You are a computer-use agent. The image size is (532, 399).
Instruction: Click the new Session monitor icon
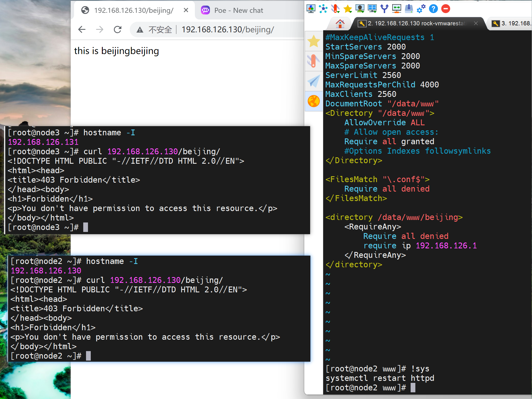coord(311,9)
